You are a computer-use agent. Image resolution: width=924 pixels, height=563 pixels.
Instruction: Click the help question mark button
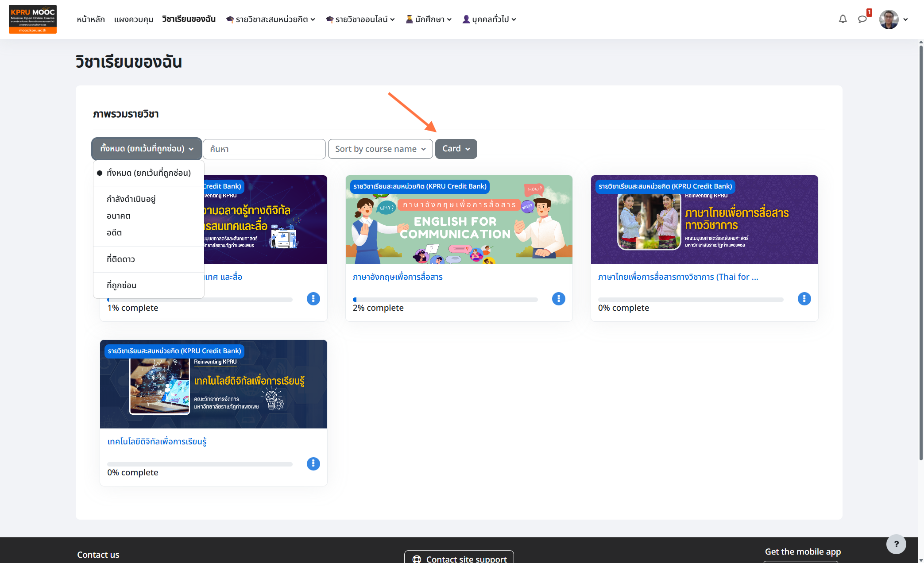coord(896,544)
